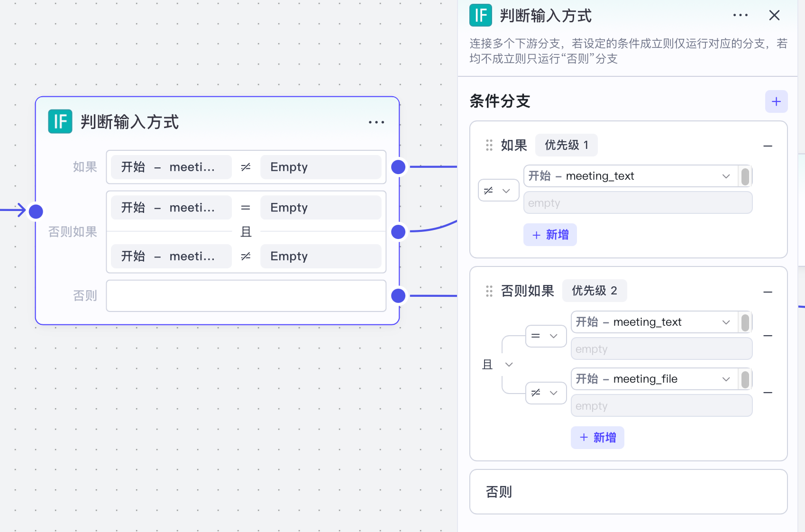Click the 否则 branch output port on node

pos(398,296)
